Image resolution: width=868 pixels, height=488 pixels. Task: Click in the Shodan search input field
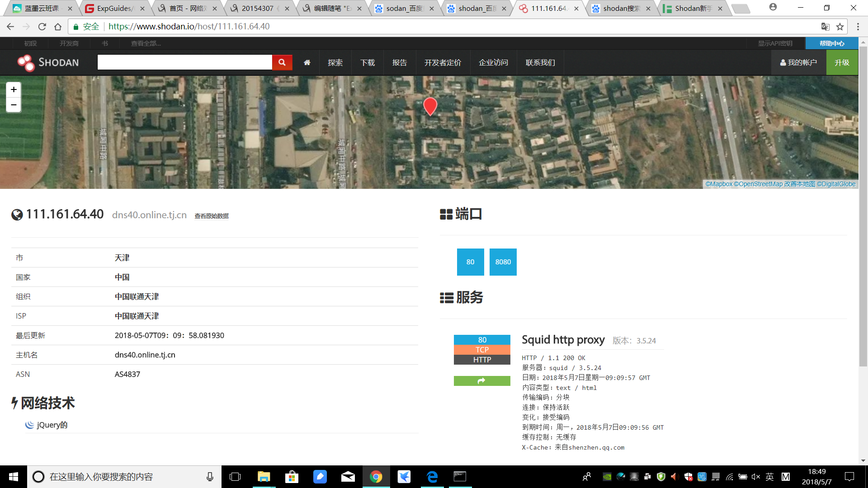point(184,62)
